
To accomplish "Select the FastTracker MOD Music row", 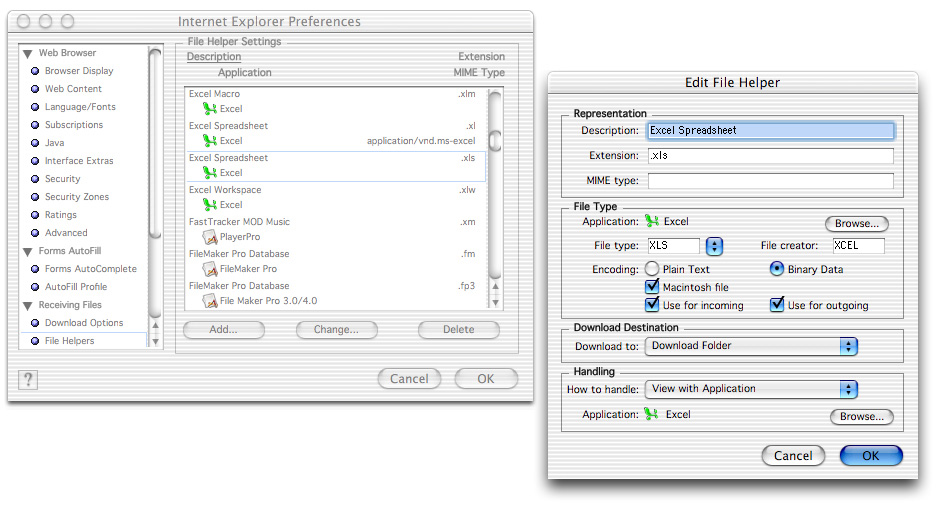I will tap(336, 230).
